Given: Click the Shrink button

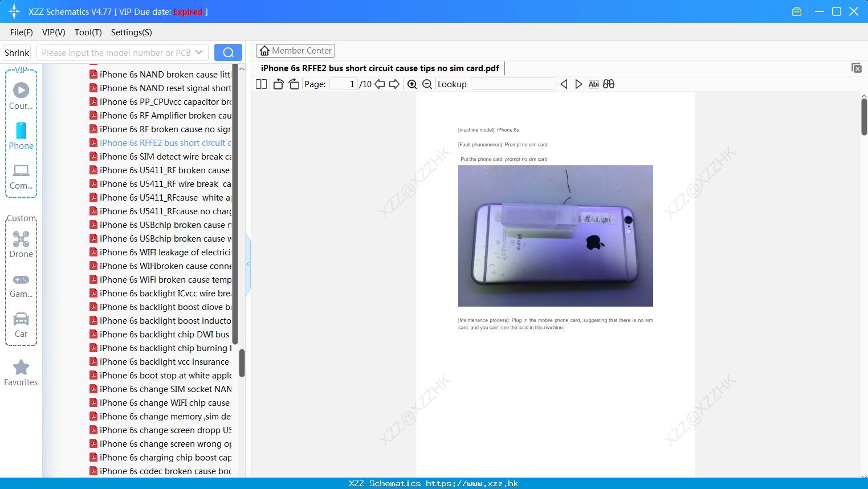Looking at the screenshot, I should [17, 52].
